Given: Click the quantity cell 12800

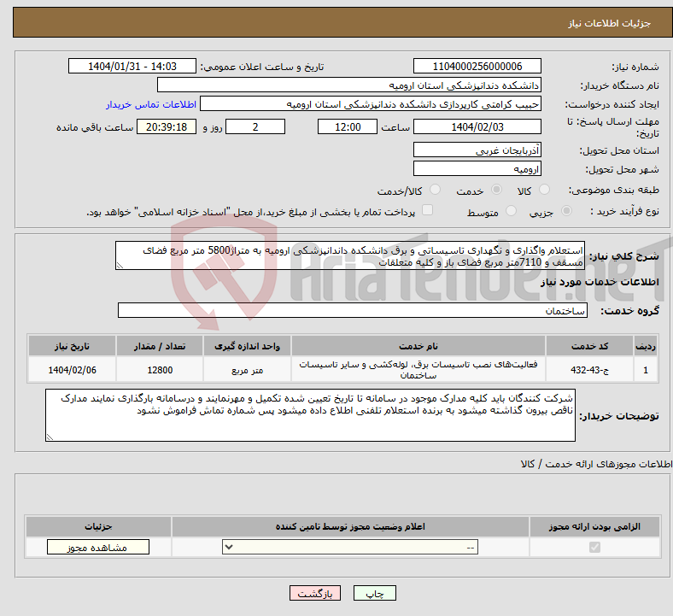Looking at the screenshot, I should pyautogui.click(x=160, y=370).
